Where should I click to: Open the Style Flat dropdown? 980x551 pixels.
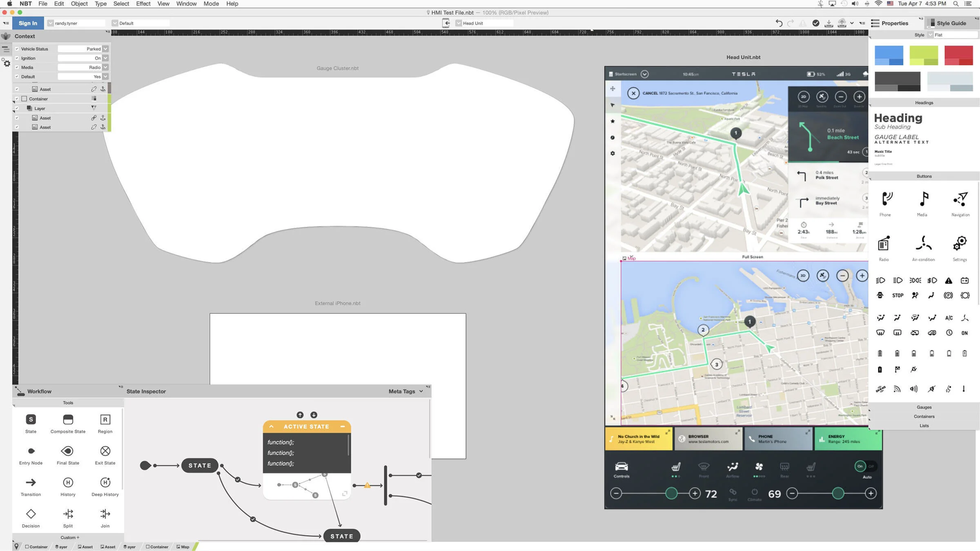point(931,35)
